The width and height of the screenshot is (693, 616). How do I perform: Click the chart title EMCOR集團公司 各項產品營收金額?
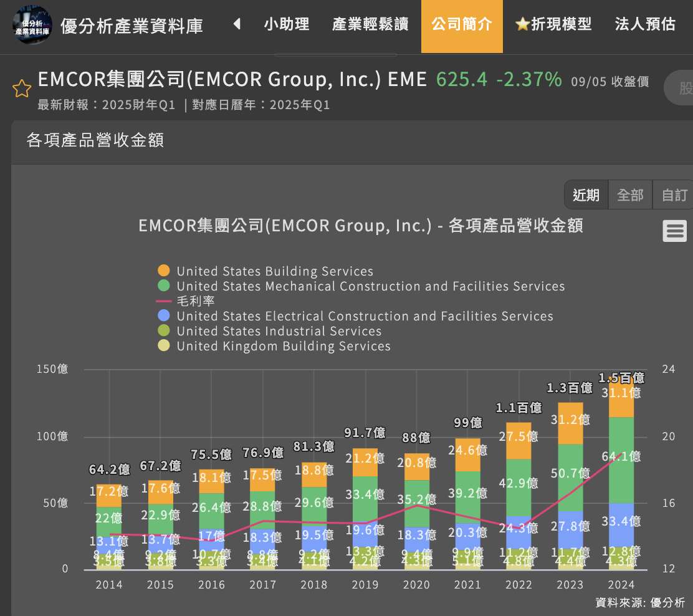tap(361, 226)
